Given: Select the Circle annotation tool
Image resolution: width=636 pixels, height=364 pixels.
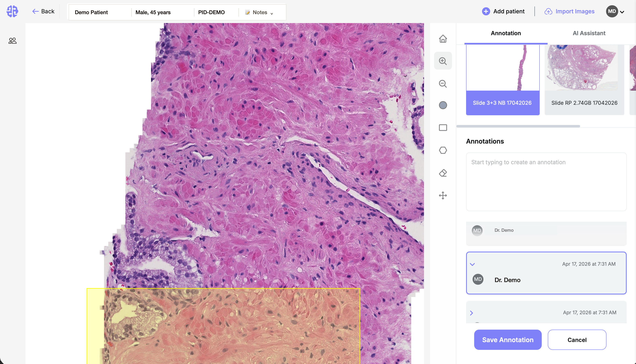Looking at the screenshot, I should [x=443, y=105].
